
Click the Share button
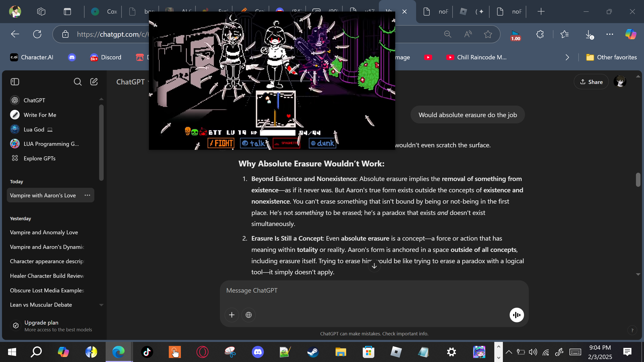(x=591, y=82)
